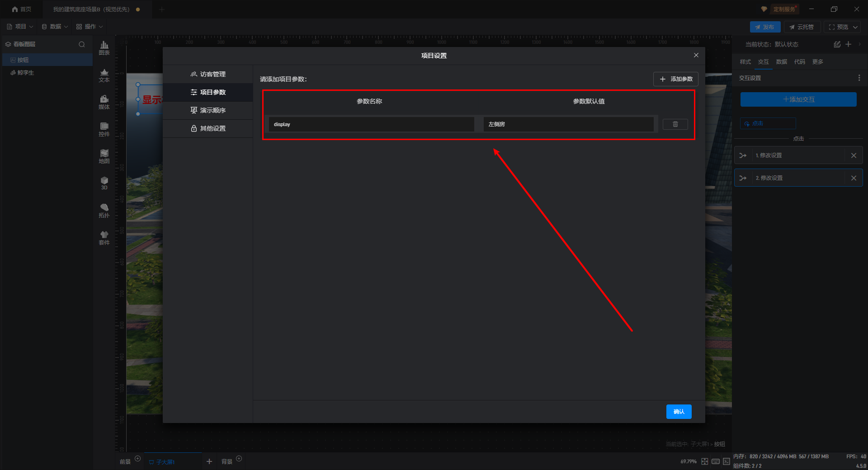This screenshot has height=470, width=868.
Task: Open the 拓扑 component category
Action: coord(104,211)
